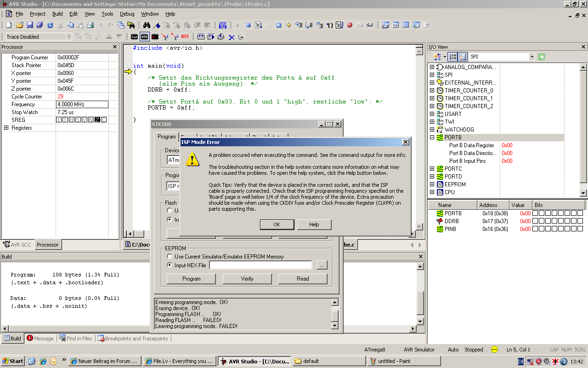Select the upper Flash radio button in STK500

170,211
